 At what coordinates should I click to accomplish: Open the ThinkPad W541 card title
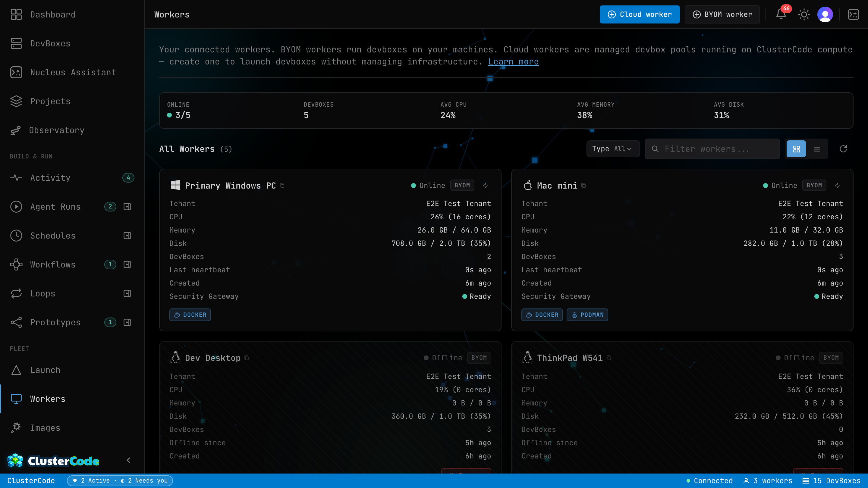tap(570, 358)
